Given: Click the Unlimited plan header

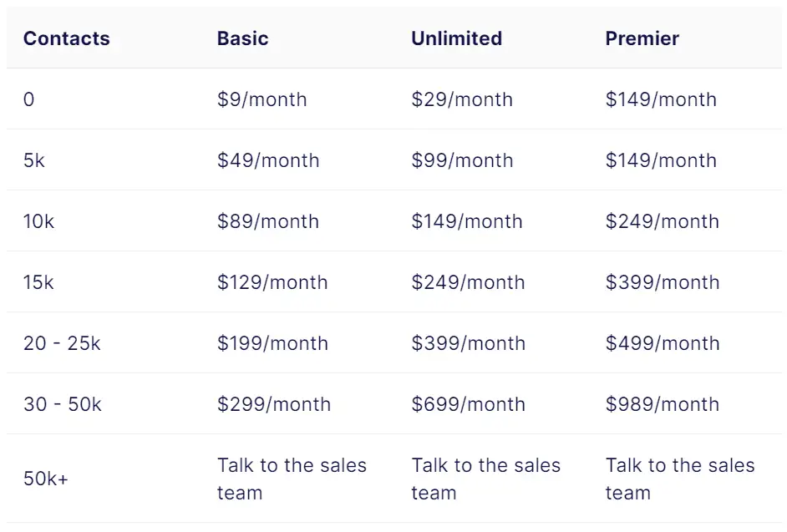Looking at the screenshot, I should pyautogui.click(x=456, y=38).
